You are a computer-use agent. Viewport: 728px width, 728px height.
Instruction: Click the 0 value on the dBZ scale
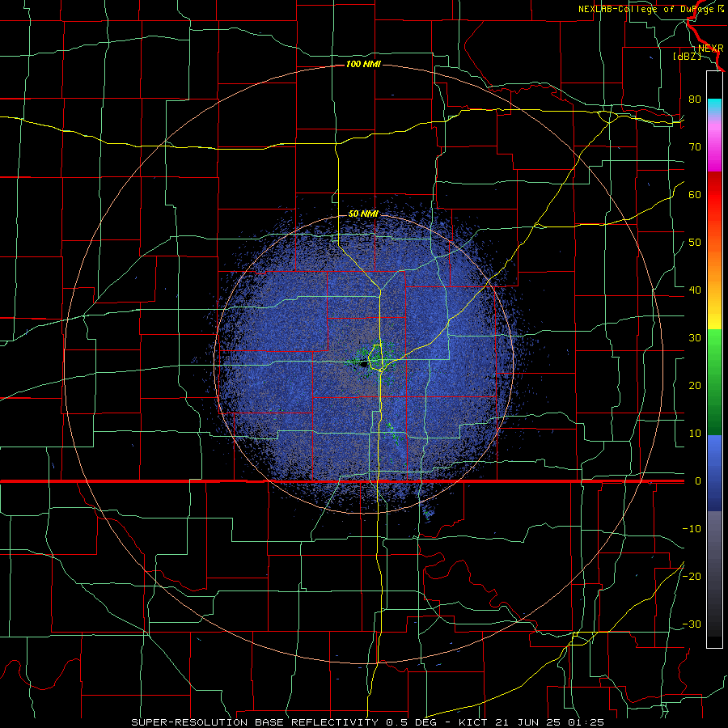(698, 481)
